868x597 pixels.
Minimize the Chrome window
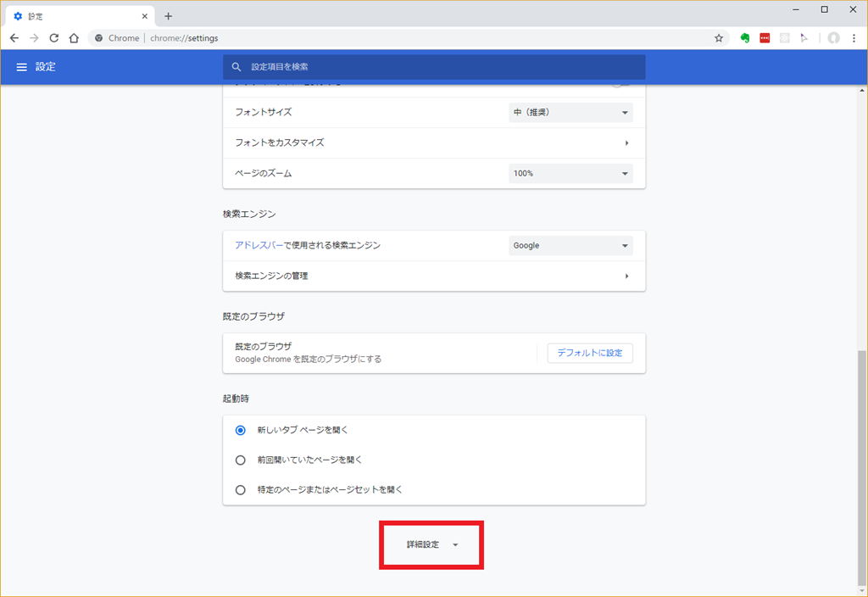[795, 9]
